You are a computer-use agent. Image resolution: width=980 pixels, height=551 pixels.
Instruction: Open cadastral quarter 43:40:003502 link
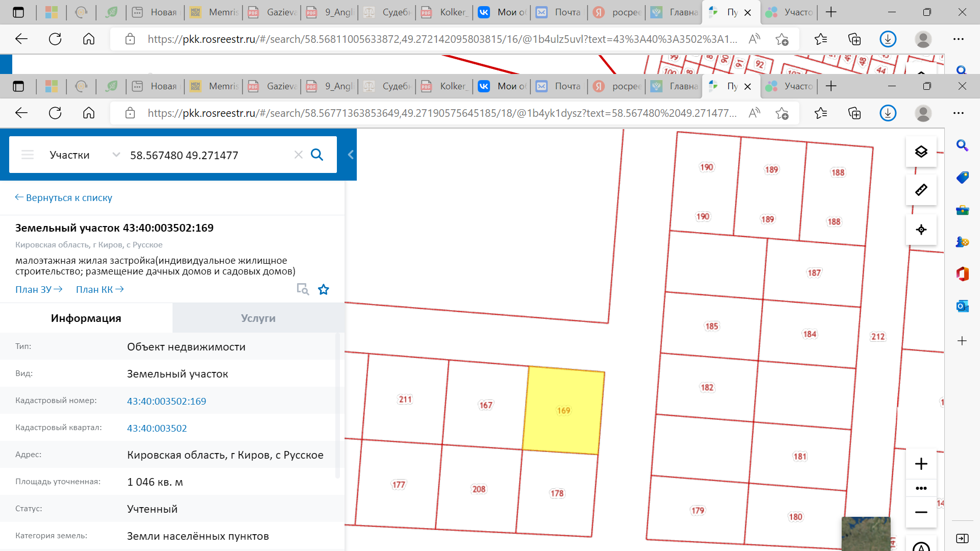[157, 428]
